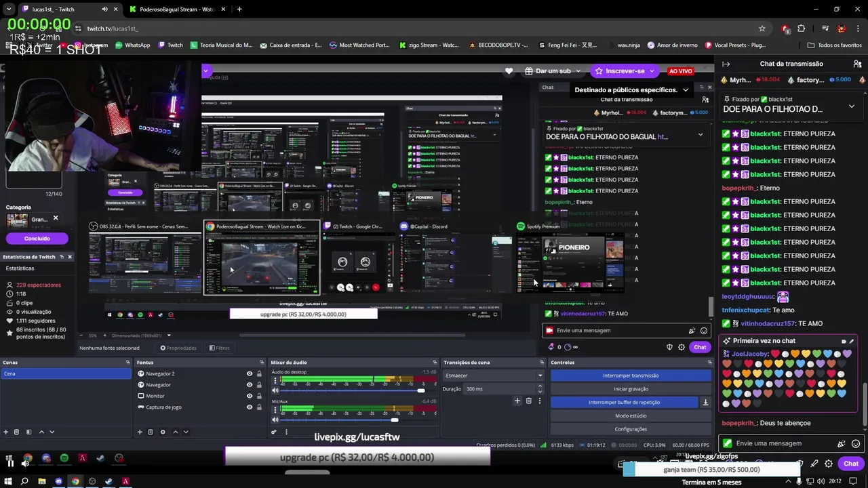868x488 pixels.
Task: Enable Modo estúdio
Action: tap(631, 415)
